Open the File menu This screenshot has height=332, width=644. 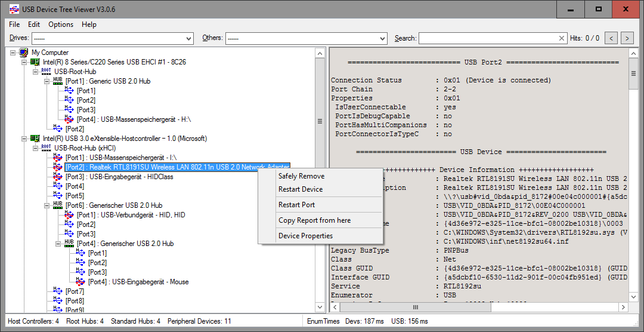[14, 24]
